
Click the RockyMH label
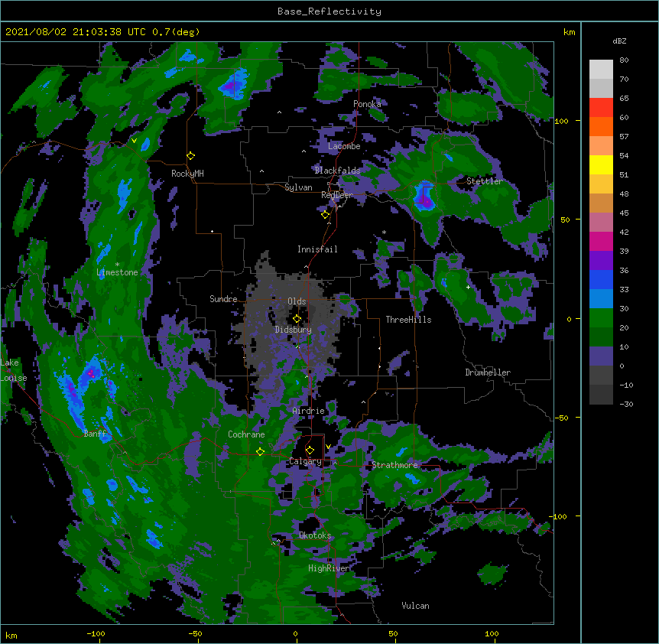[187, 174]
